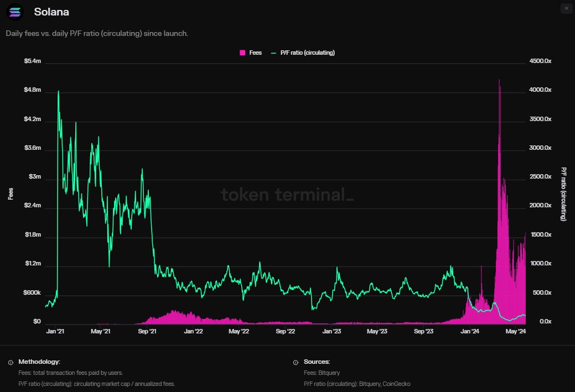Click the 'Fees: Bitquery' source line
The image size is (575, 392).
(322, 373)
